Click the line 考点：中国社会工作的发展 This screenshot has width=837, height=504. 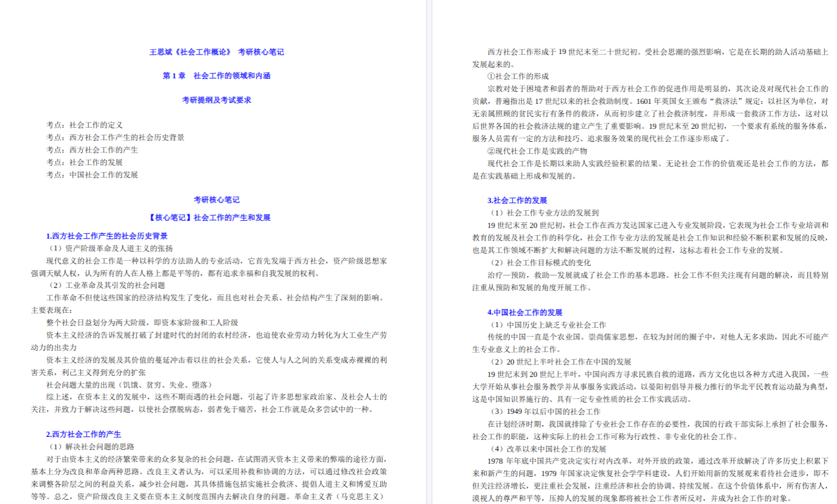tap(92, 175)
